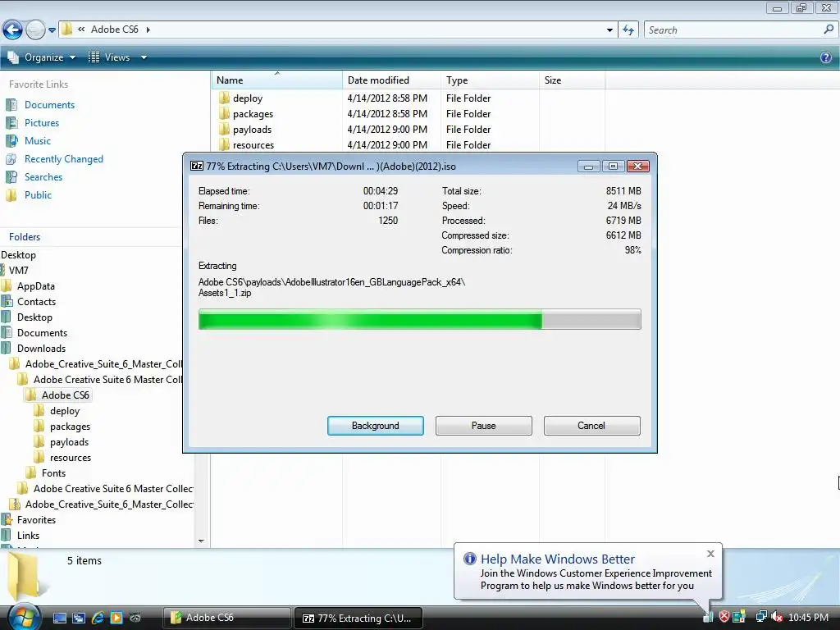The image size is (840, 630).
Task: Open Public favorite link
Action: [x=38, y=195]
